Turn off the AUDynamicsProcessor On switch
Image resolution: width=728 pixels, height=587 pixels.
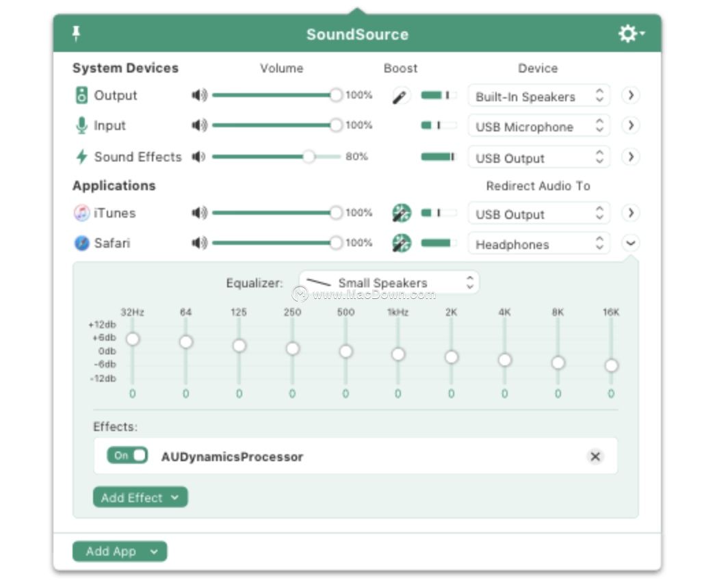click(127, 456)
